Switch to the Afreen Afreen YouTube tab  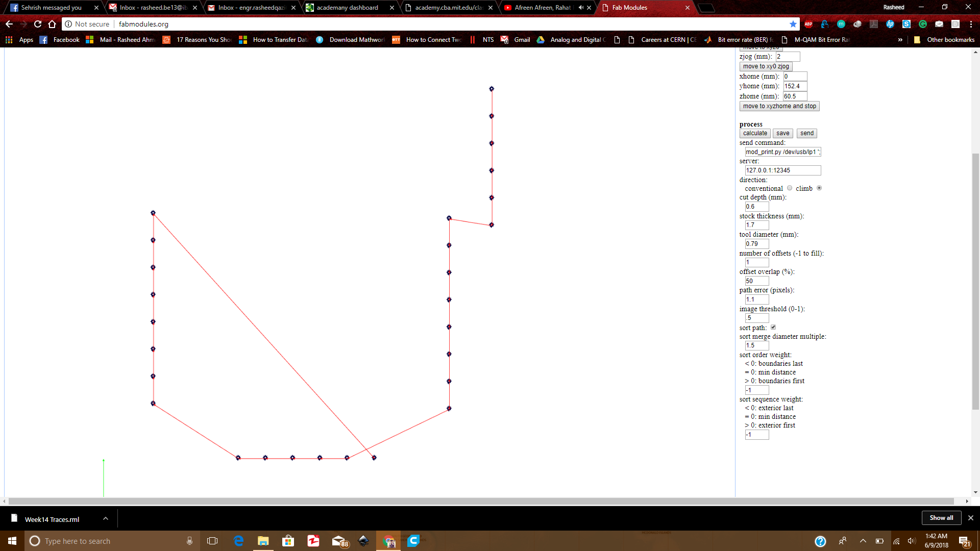(x=542, y=8)
